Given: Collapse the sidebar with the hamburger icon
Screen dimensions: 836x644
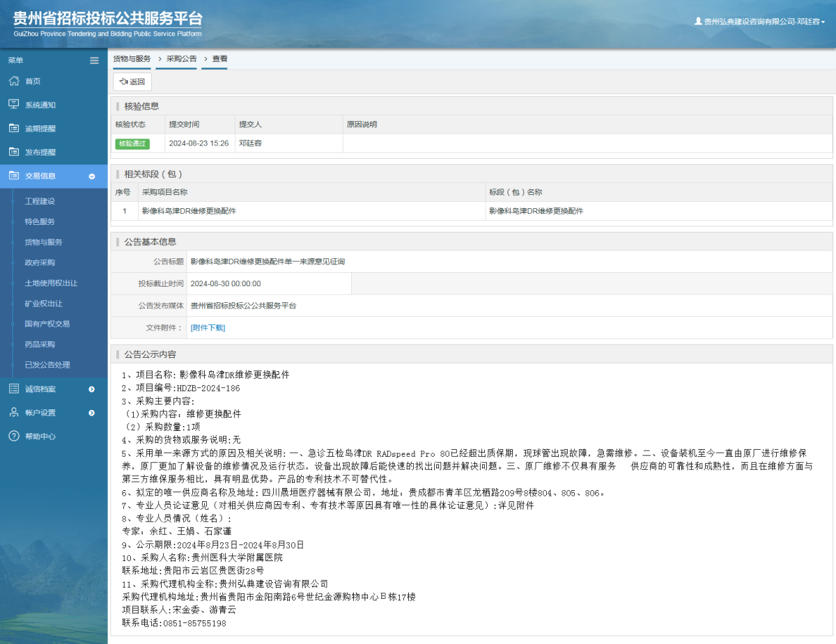Looking at the screenshot, I should [94, 61].
